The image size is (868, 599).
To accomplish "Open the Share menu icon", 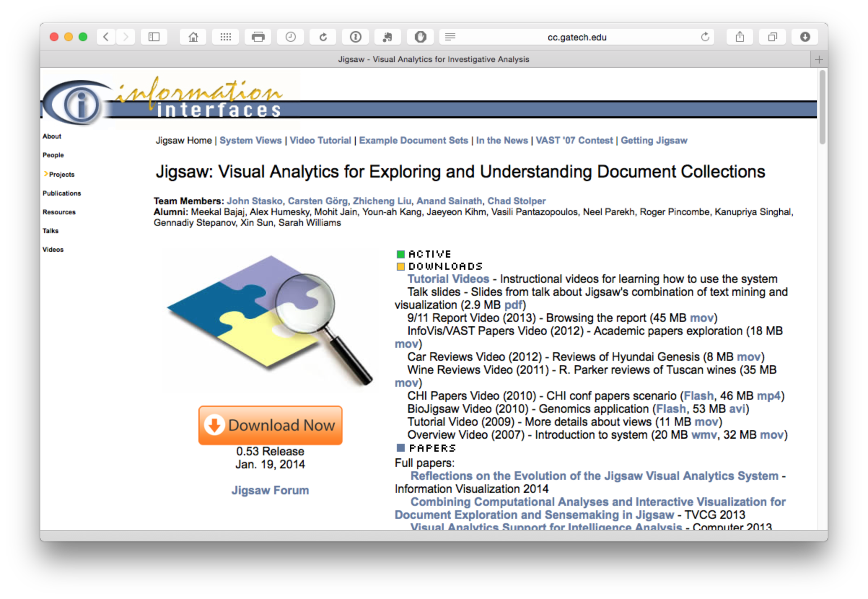I will point(740,37).
